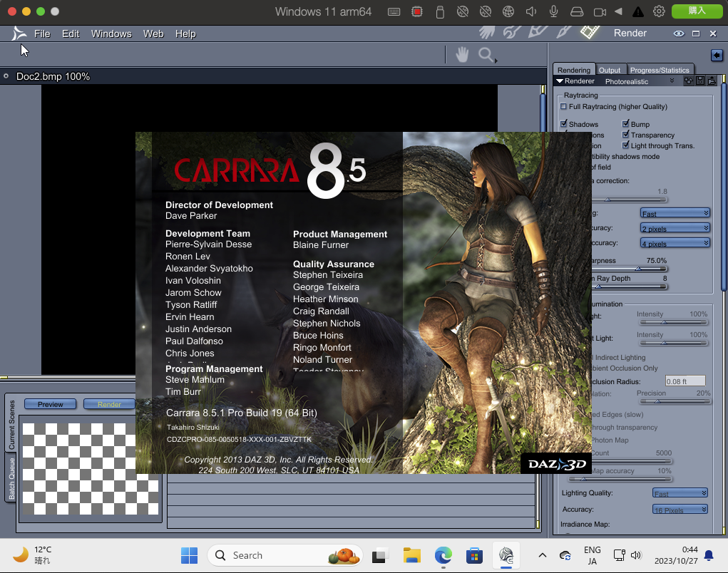The height and width of the screenshot is (573, 728).
Task: Open Microsoft Store from the taskbar
Action: coord(474,555)
